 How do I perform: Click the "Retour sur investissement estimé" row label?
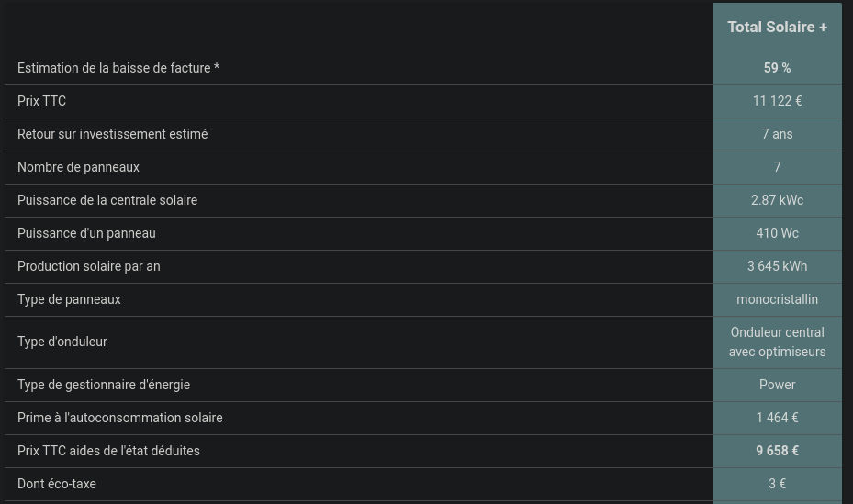point(112,134)
